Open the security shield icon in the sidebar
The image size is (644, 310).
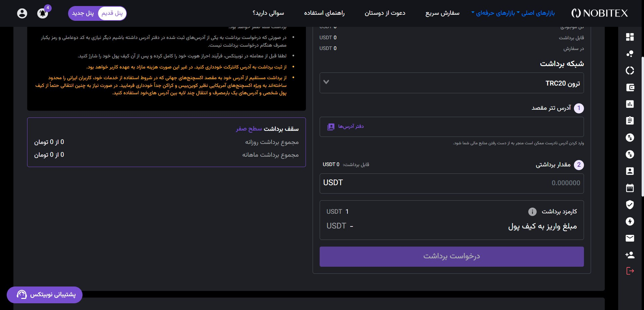(x=630, y=205)
